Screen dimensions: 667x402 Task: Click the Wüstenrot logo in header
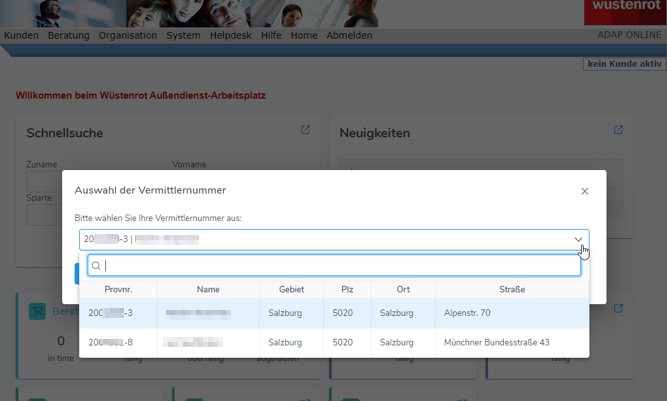[x=625, y=8]
